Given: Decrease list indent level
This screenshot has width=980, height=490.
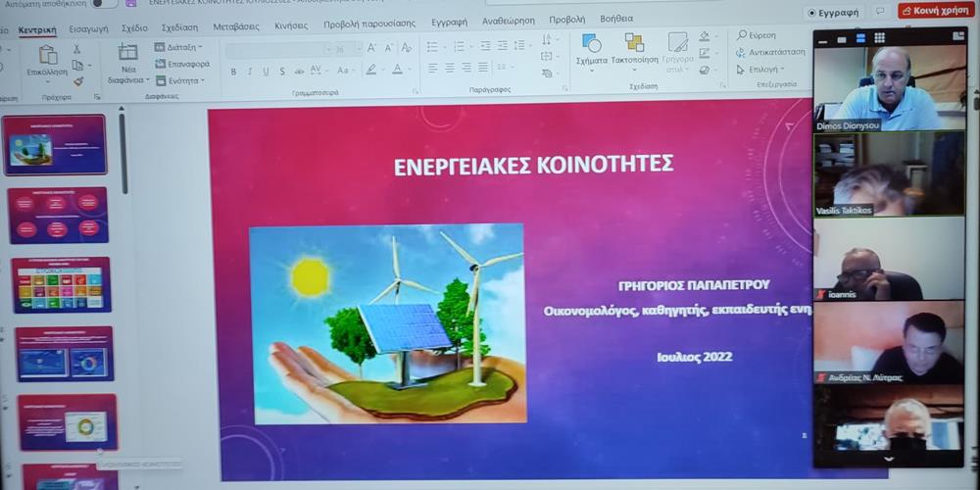Looking at the screenshot, I should tap(486, 46).
